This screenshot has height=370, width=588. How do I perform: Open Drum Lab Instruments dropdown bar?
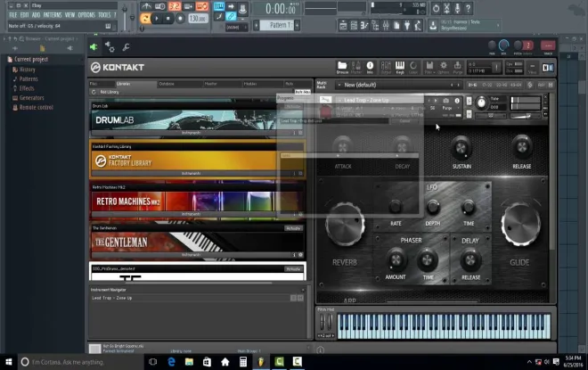coord(192,133)
